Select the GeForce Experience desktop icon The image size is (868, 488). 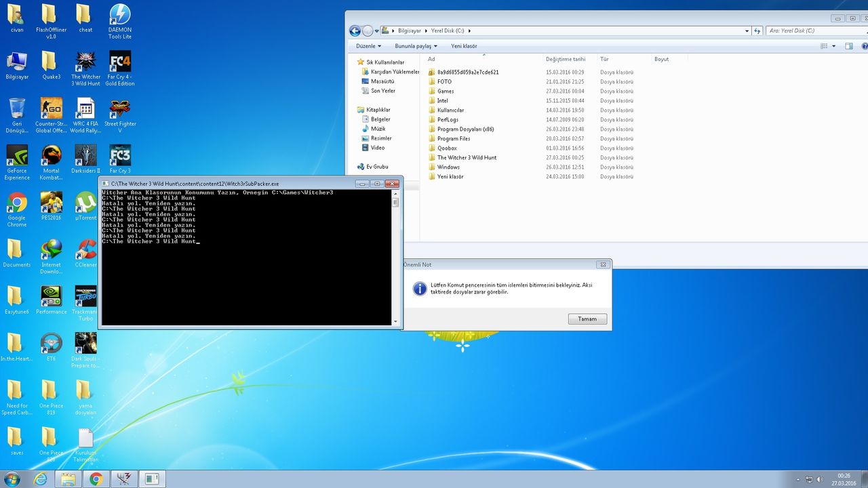17,163
